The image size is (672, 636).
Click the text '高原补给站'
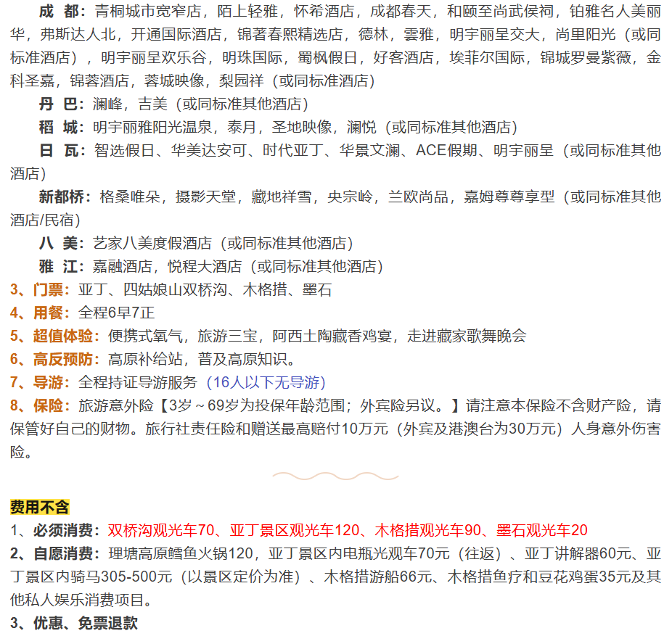(145, 359)
